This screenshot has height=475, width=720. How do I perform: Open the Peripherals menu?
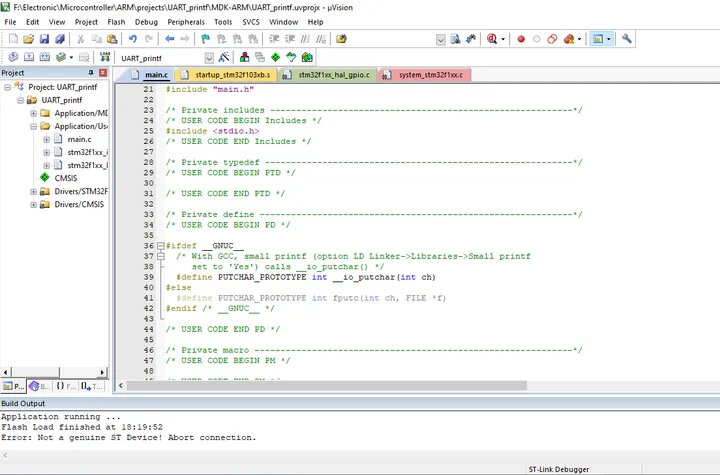tap(186, 22)
